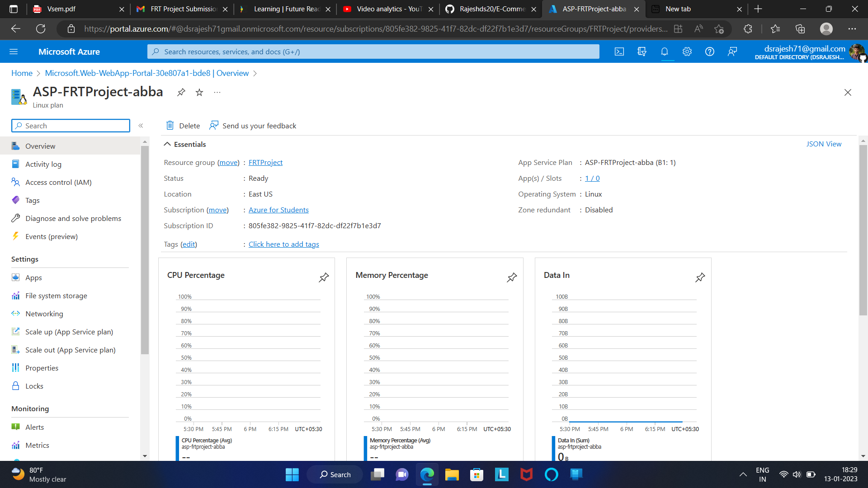
Task: Open the notifications bell
Action: click(x=664, y=52)
